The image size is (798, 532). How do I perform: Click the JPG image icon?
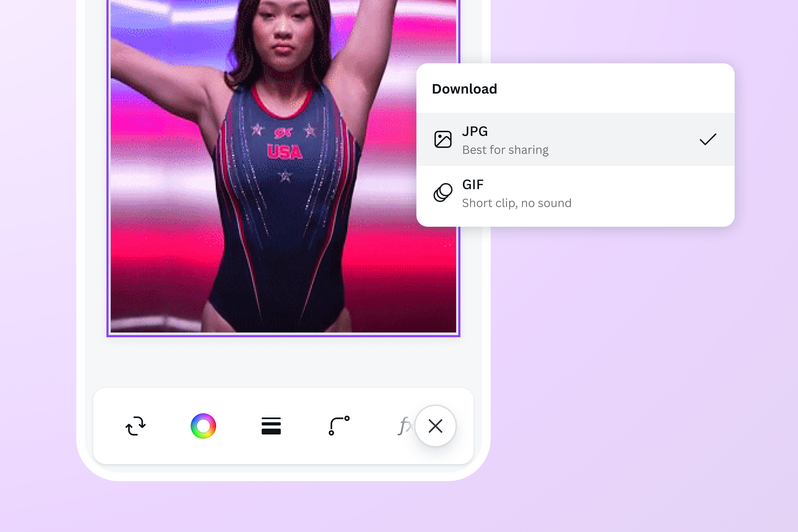click(443, 140)
